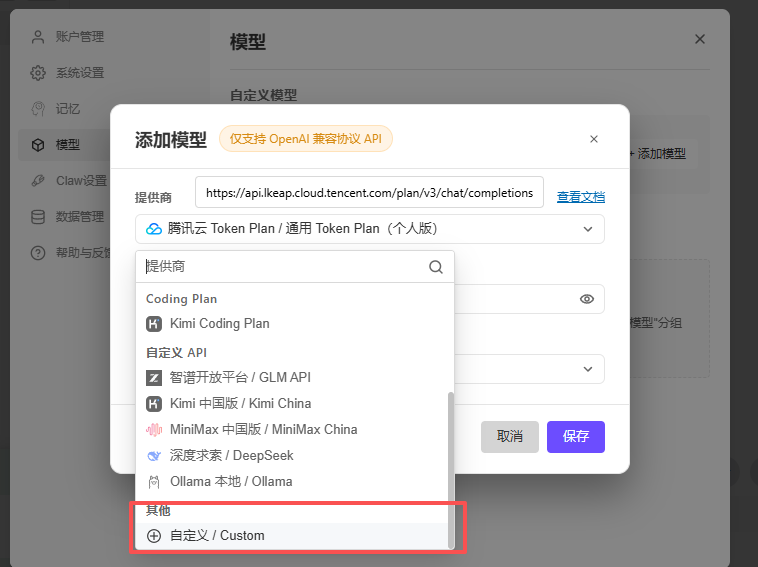Screen dimensions: 758x567
Task: Click the 取消 button
Action: click(x=510, y=436)
